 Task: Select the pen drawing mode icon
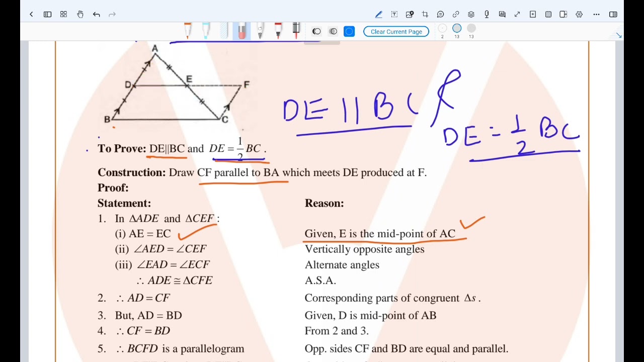tap(378, 15)
